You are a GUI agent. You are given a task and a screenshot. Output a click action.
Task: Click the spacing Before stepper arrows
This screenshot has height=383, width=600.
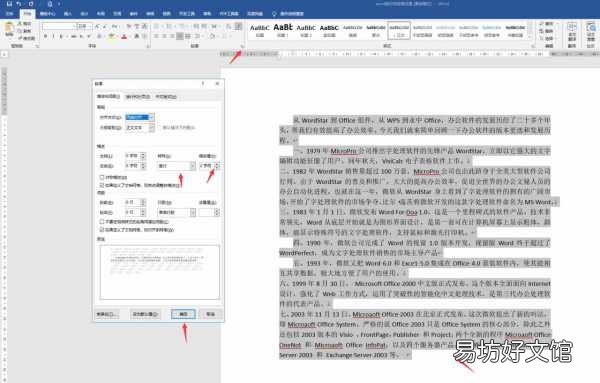pyautogui.click(x=143, y=202)
